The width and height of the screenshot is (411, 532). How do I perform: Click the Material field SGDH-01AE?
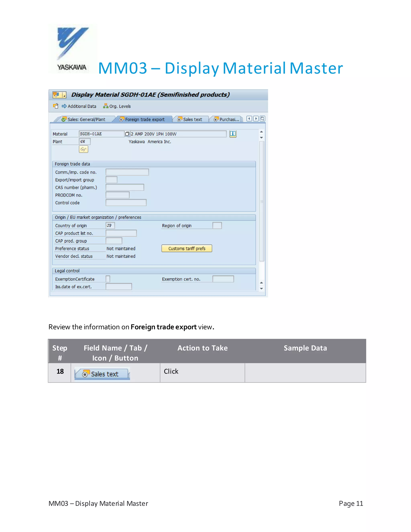tap(101, 134)
